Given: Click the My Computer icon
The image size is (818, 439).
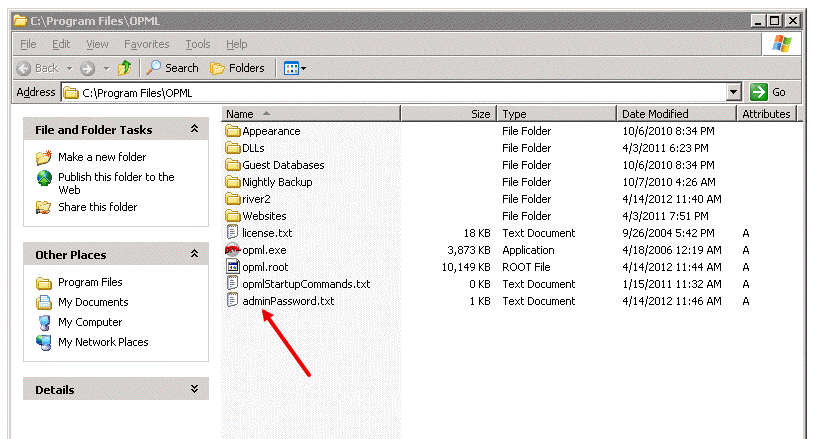Looking at the screenshot, I should coord(44,323).
